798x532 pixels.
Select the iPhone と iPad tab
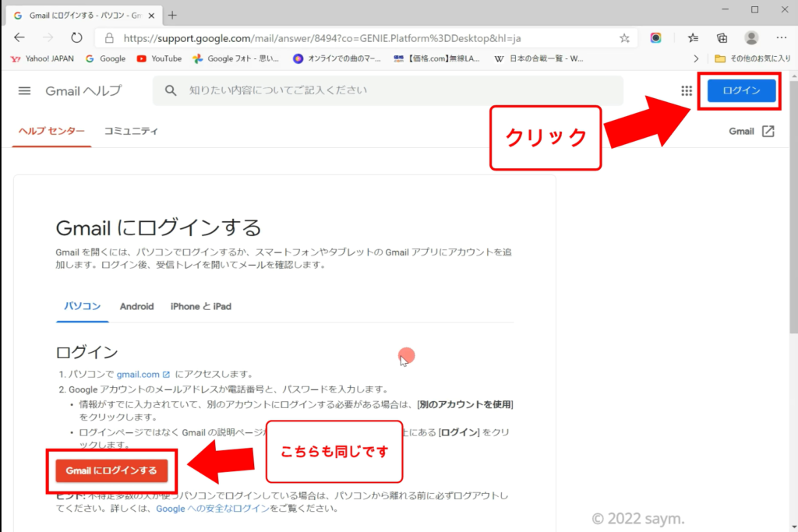(200, 306)
